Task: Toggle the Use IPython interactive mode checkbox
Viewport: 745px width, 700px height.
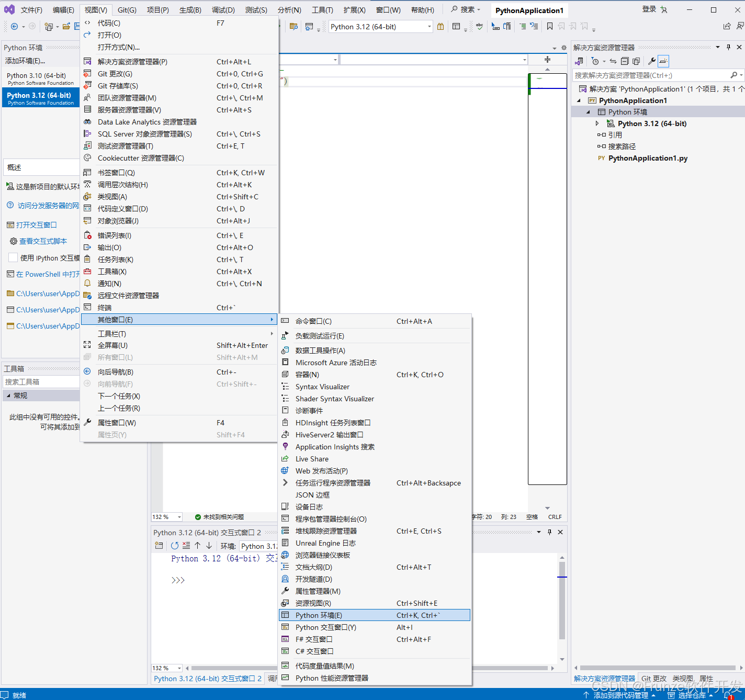Action: click(13, 257)
